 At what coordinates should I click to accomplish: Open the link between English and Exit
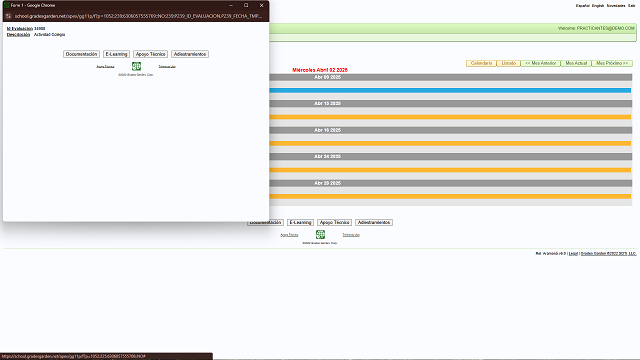pos(616,6)
